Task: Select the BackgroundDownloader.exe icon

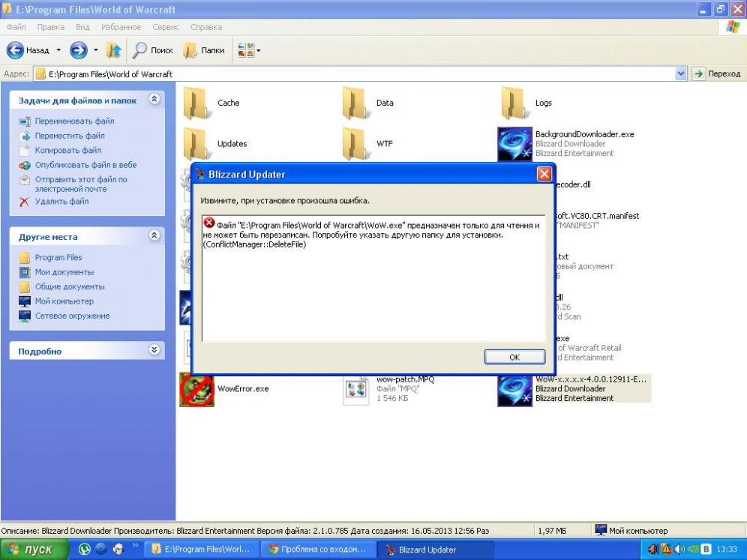Action: tap(514, 143)
